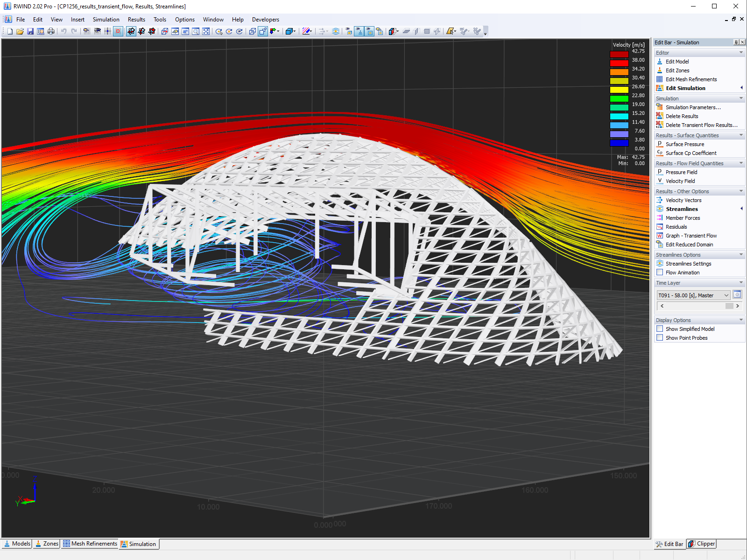Image resolution: width=747 pixels, height=560 pixels.
Task: Click the grey flat plane toolbar icon
Action: click(x=406, y=31)
